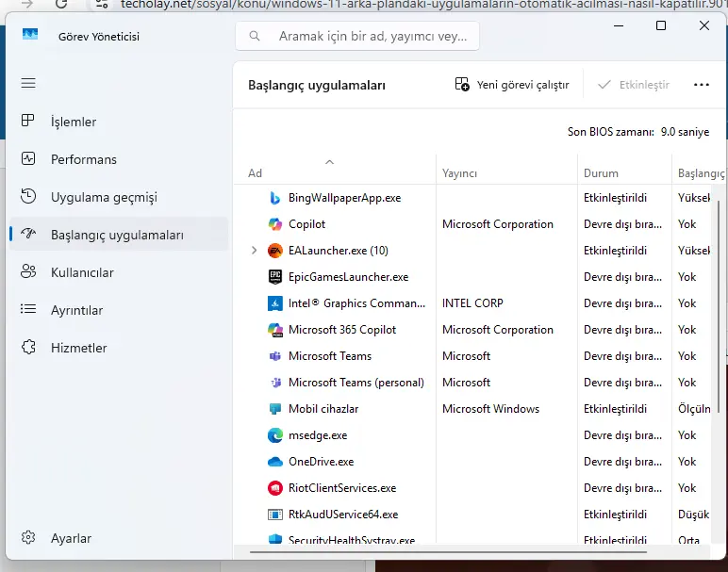Screen dimensions: 728x572
Task: Click 'Yeni görevi çalıştır' button
Action: pos(512,85)
